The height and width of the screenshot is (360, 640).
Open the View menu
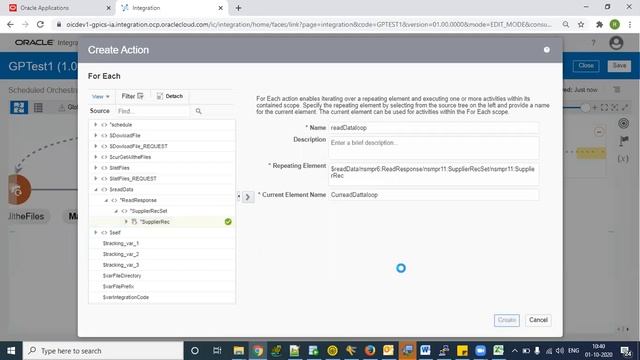[x=100, y=97]
